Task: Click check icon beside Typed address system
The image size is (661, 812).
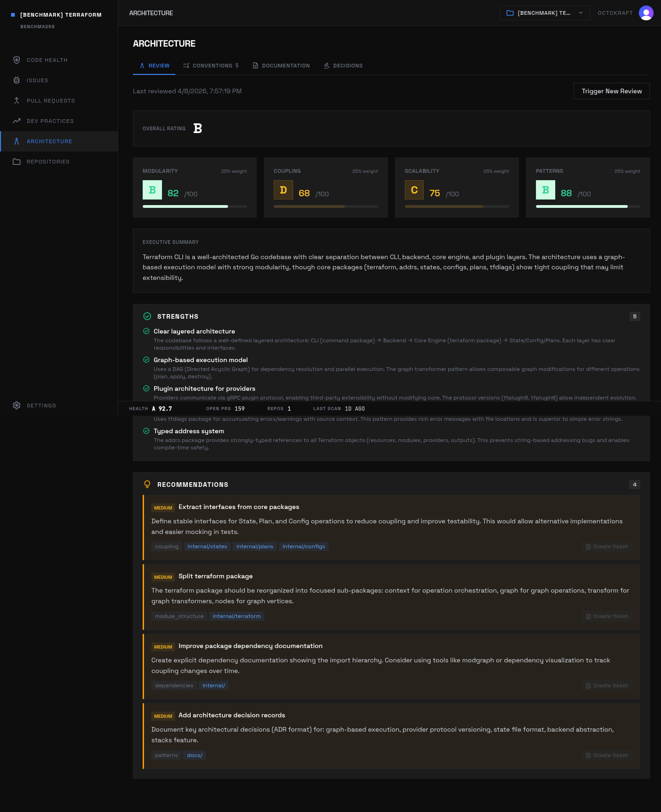Action: (x=146, y=431)
